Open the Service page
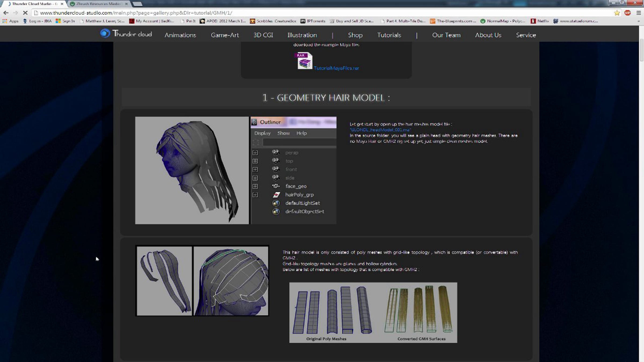 pyautogui.click(x=526, y=35)
